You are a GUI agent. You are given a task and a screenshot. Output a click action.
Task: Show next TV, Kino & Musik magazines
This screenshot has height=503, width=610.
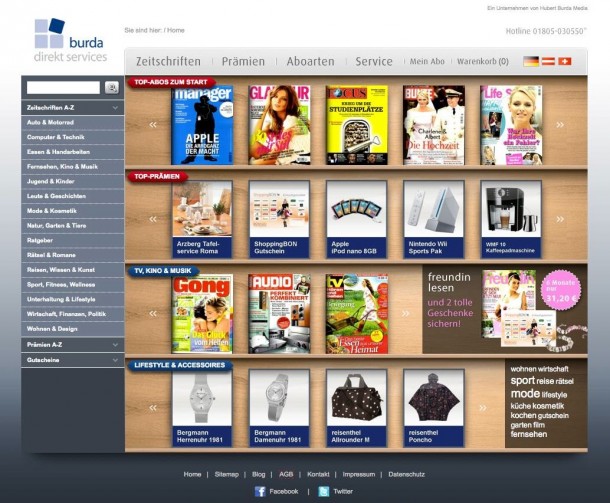tap(405, 314)
